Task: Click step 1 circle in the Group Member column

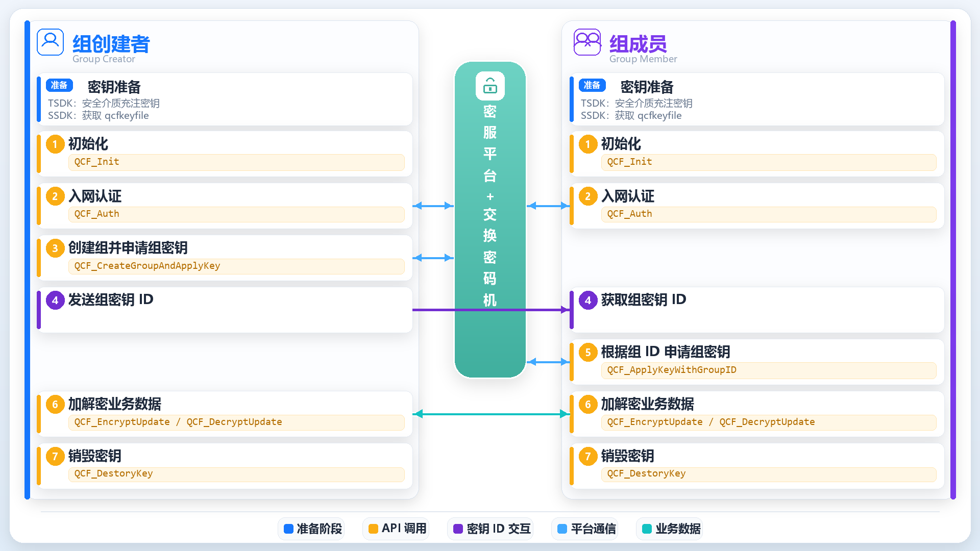Action: point(588,144)
